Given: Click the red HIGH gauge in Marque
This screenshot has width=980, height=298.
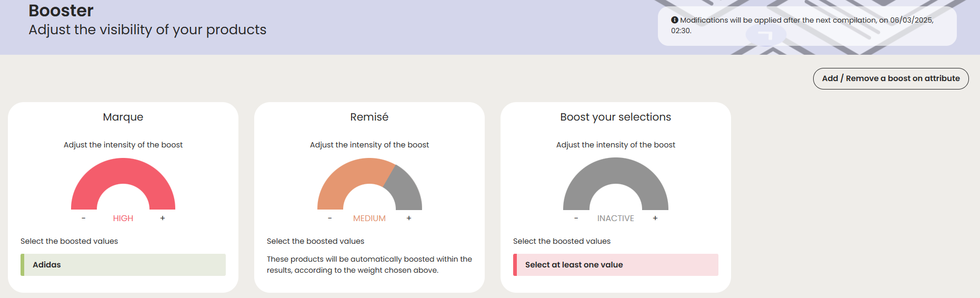Looking at the screenshot, I should click(123, 171).
